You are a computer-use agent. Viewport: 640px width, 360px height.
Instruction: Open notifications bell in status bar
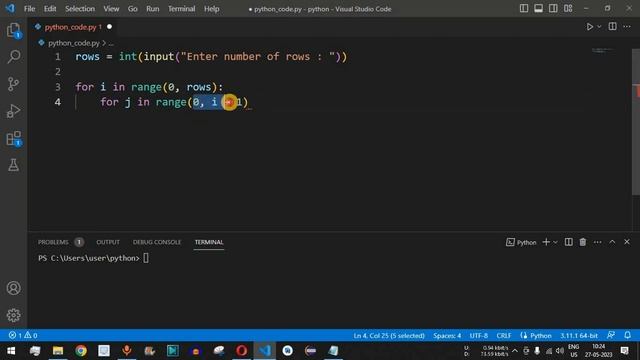point(627,335)
